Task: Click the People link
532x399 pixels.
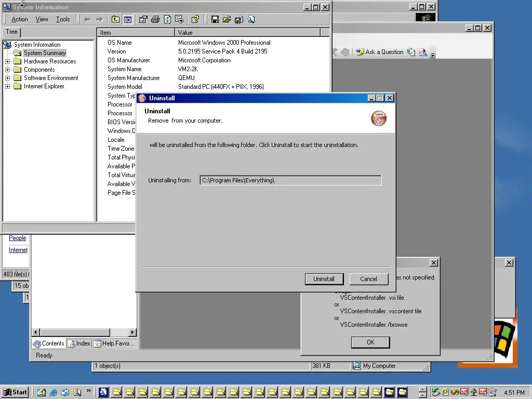Action: [x=17, y=238]
